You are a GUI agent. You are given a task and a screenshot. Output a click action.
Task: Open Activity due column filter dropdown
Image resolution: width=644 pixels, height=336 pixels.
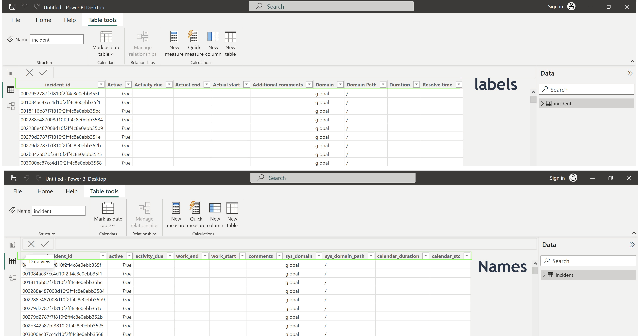pyautogui.click(x=169, y=84)
